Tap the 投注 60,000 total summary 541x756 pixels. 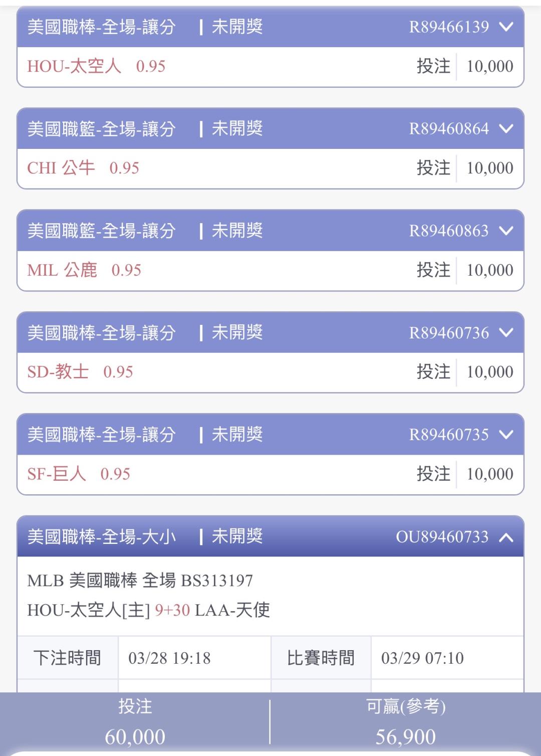[x=135, y=723]
